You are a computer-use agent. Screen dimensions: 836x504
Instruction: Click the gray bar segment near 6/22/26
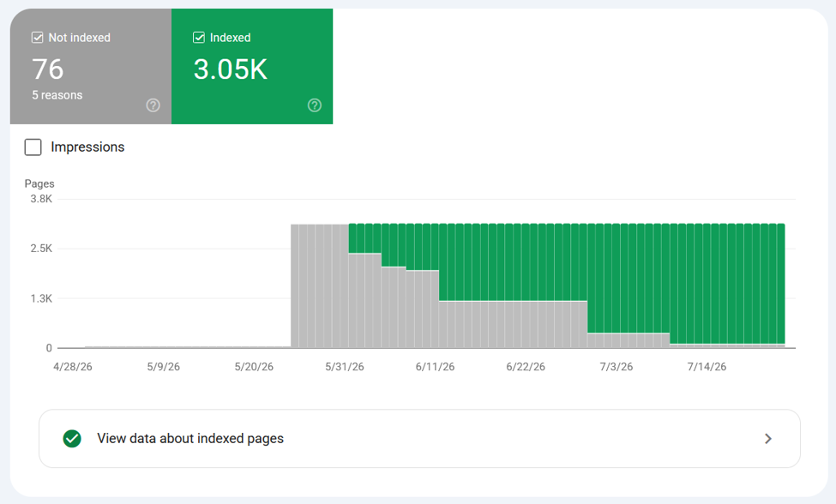(x=526, y=324)
